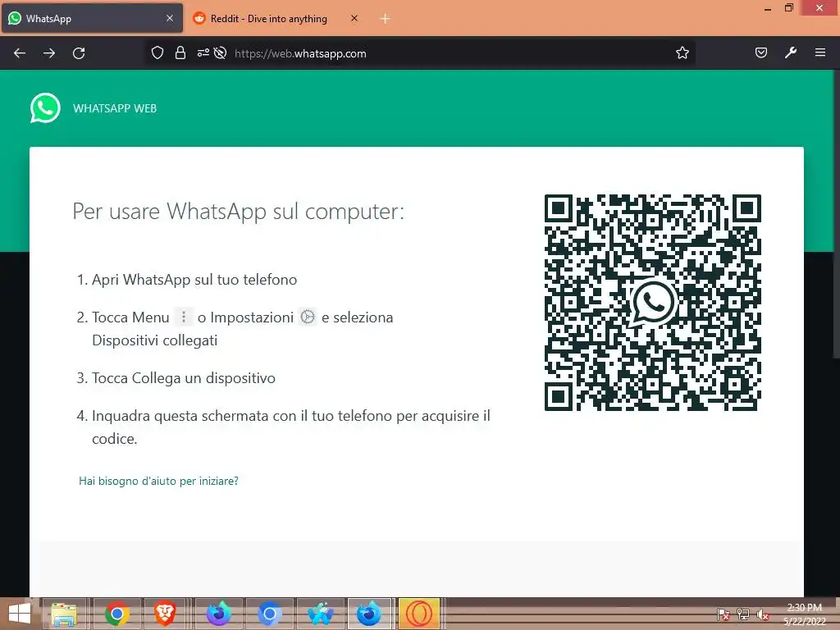Click 'Dispositivi collegati' text
840x630 pixels.
[155, 340]
